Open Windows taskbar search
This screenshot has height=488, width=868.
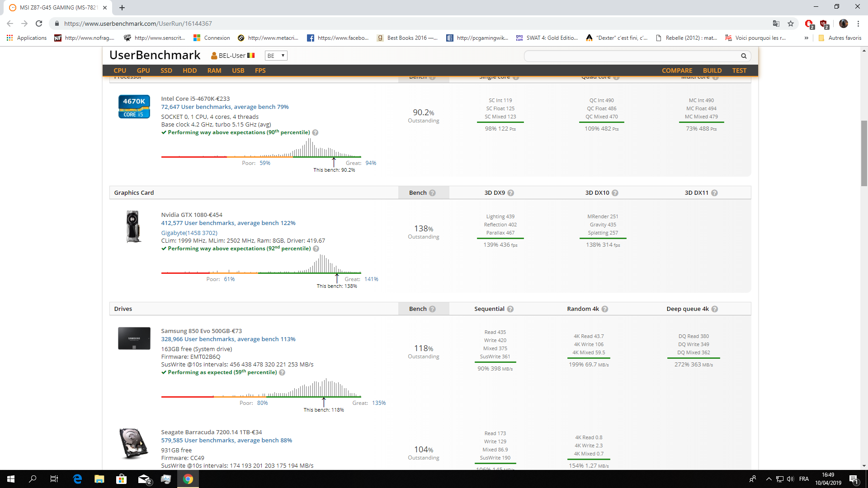[33, 479]
